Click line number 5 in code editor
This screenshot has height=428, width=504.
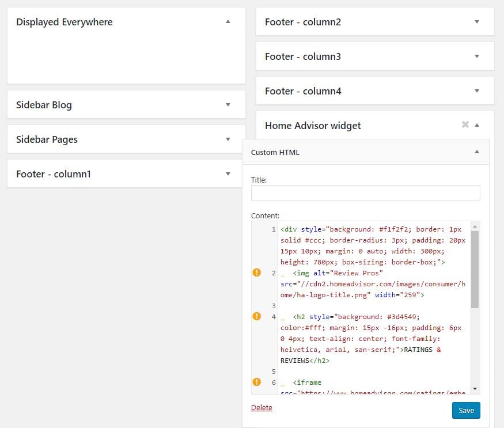[274, 372]
